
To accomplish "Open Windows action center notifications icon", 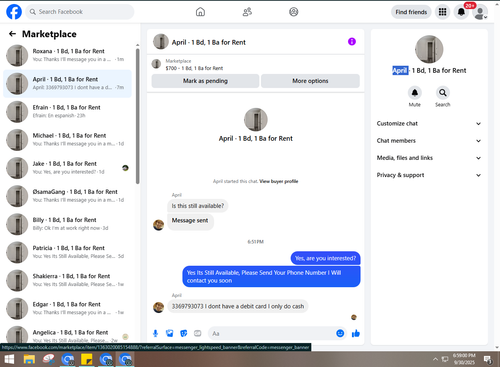I will [x=488, y=359].
